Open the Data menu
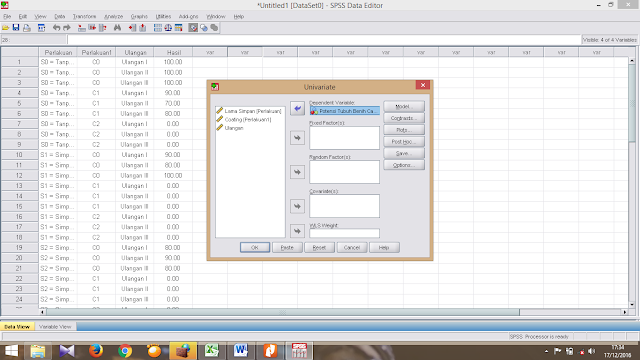The width and height of the screenshot is (640, 360). click(x=60, y=16)
